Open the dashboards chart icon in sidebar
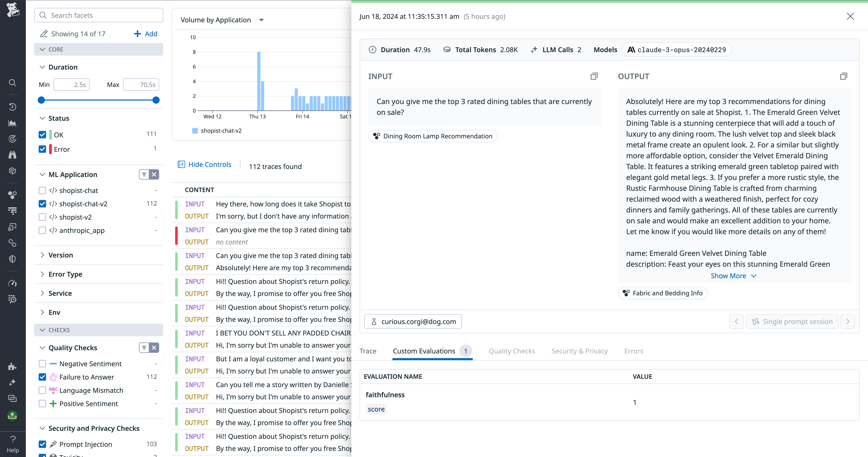The image size is (868, 457). coord(13,123)
